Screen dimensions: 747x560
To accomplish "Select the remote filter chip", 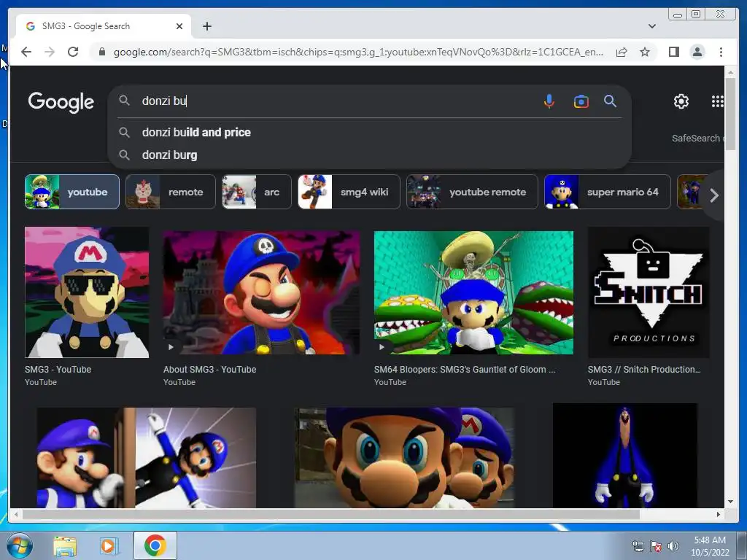I will [x=171, y=192].
